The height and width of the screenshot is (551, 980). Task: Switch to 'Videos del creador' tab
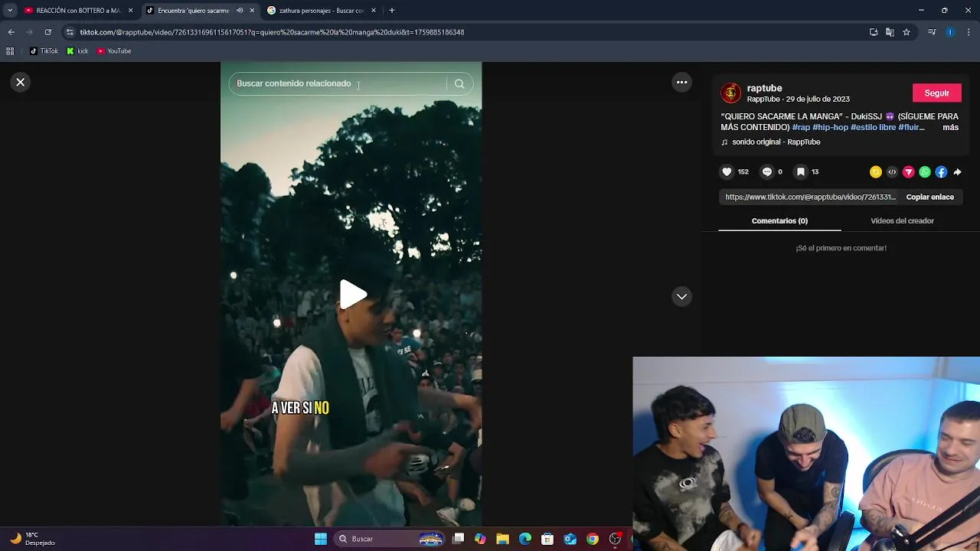(x=902, y=220)
